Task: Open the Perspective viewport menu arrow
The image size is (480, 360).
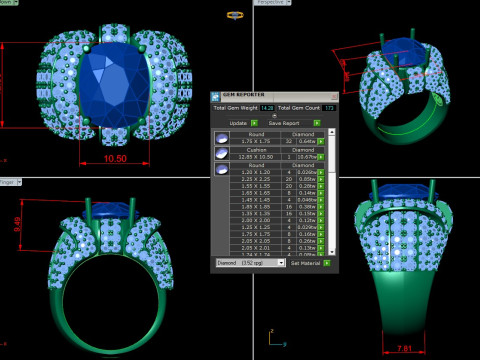Action: coord(289,2)
